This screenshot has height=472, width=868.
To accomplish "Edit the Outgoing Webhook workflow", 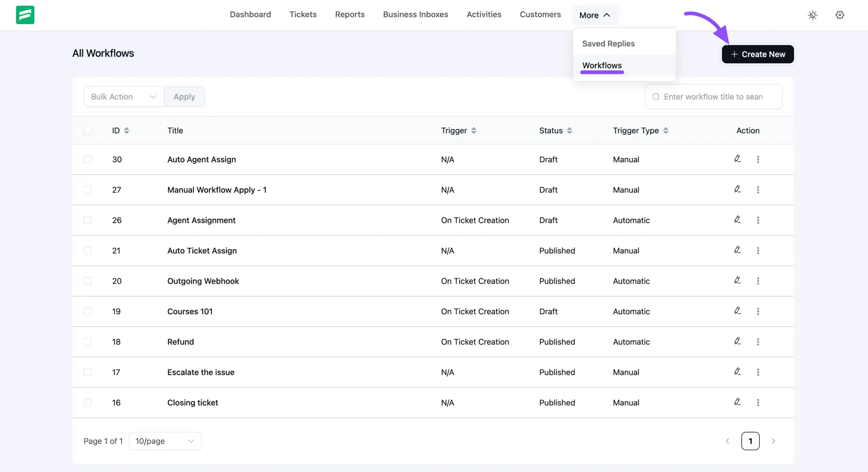I will (737, 280).
